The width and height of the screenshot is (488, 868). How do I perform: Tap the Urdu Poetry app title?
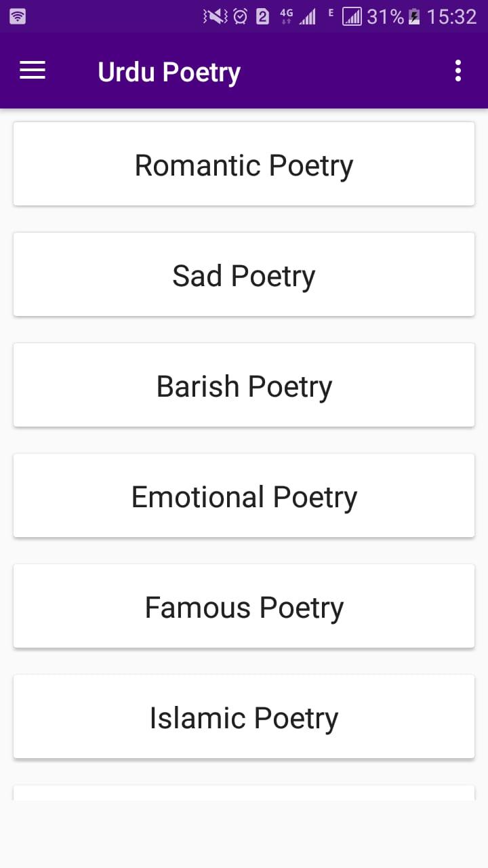click(x=169, y=72)
